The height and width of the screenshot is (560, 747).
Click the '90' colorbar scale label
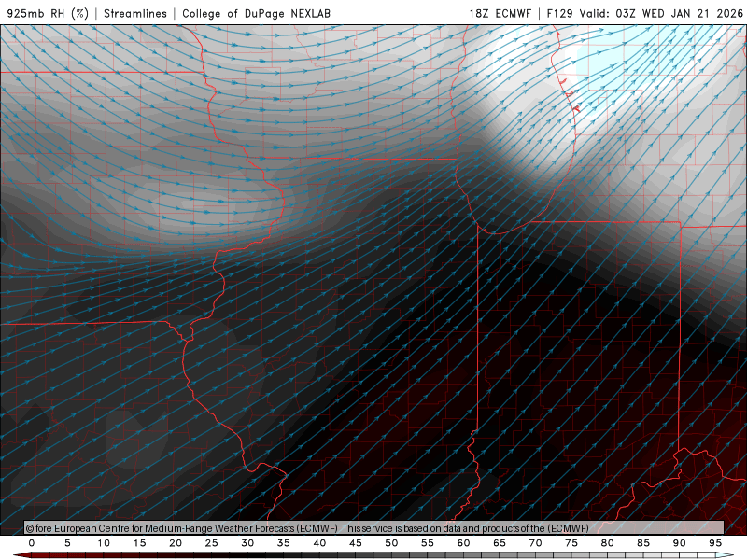pyautogui.click(x=679, y=543)
